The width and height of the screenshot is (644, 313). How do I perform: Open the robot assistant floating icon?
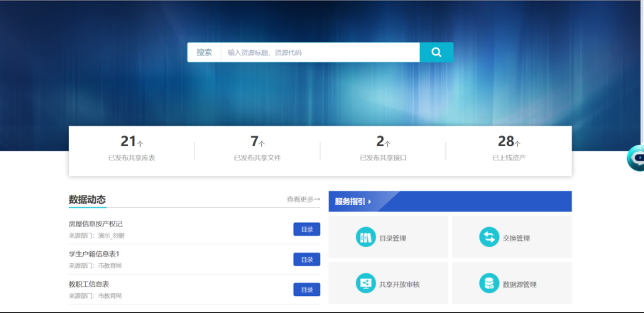(x=636, y=158)
